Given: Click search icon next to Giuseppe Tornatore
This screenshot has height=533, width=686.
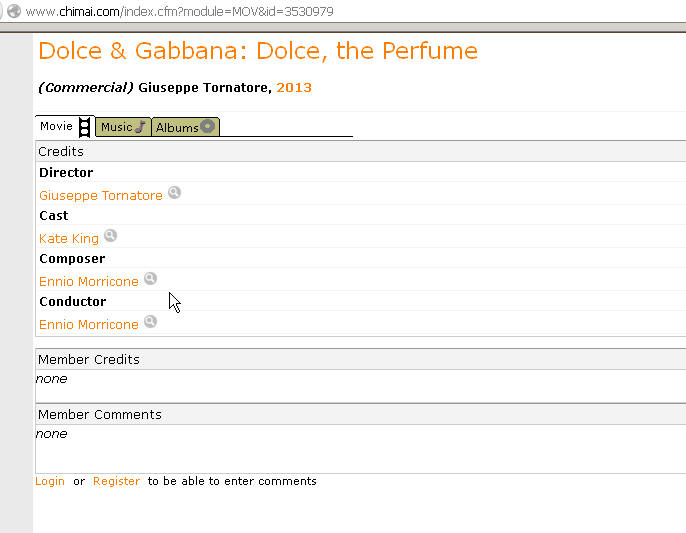Looking at the screenshot, I should pyautogui.click(x=174, y=192).
